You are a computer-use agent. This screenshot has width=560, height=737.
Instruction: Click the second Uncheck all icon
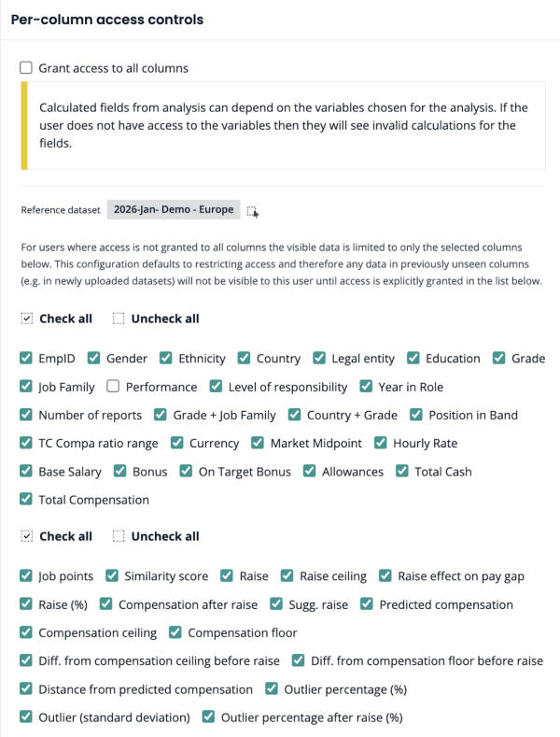(119, 536)
